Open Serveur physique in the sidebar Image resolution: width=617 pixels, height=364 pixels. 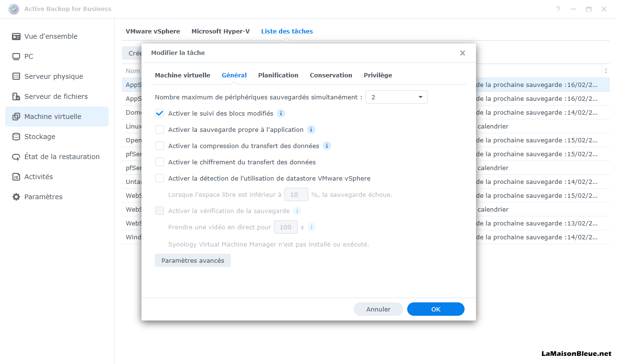[x=57, y=76]
